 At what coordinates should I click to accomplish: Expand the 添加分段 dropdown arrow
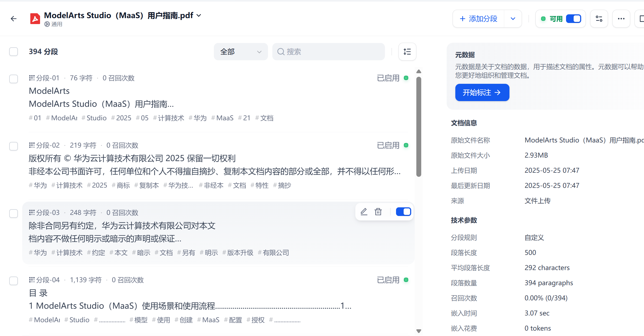pyautogui.click(x=513, y=19)
